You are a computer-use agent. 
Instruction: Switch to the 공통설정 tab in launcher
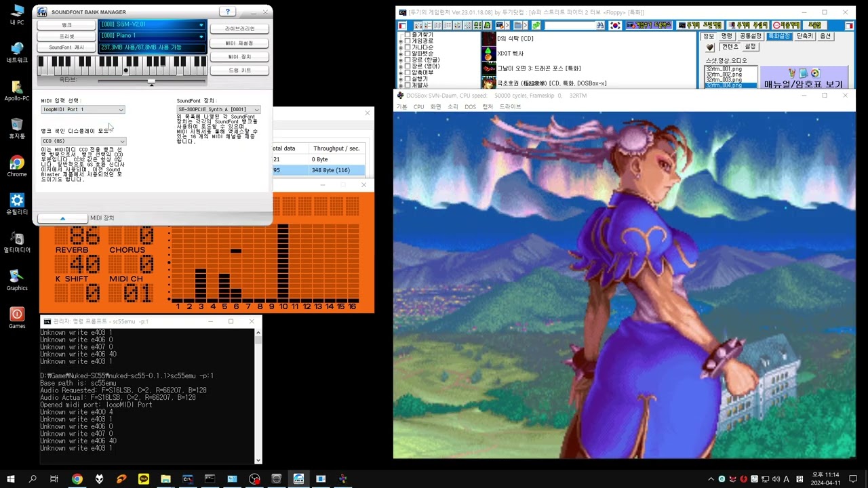point(750,36)
